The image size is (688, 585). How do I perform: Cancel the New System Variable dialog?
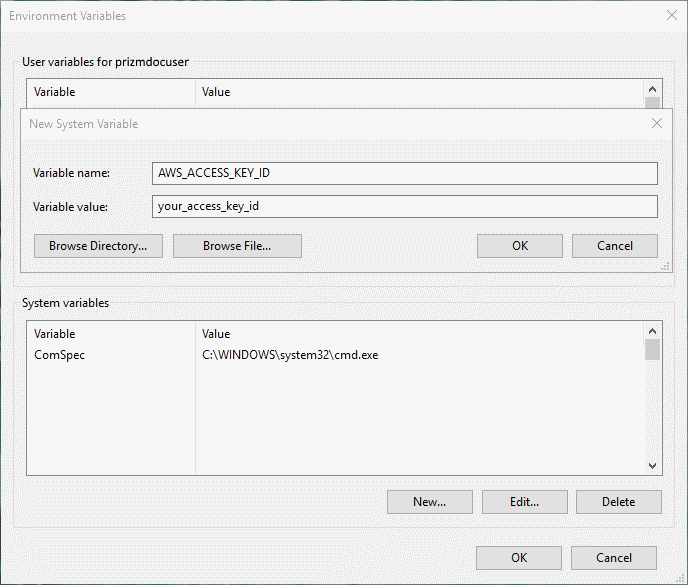pos(614,246)
